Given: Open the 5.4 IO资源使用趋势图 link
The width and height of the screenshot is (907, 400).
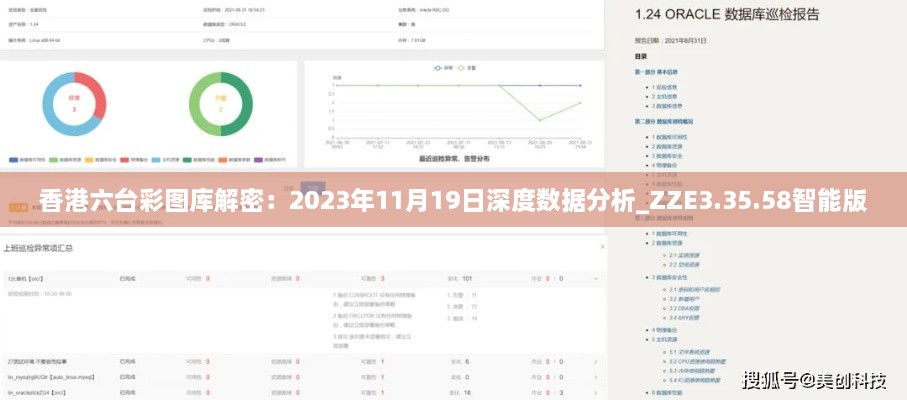Looking at the screenshot, I should 695,380.
